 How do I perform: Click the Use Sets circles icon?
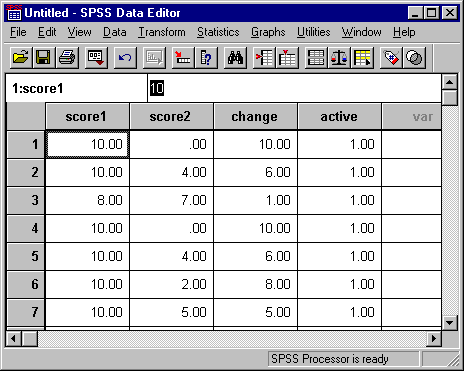point(414,58)
